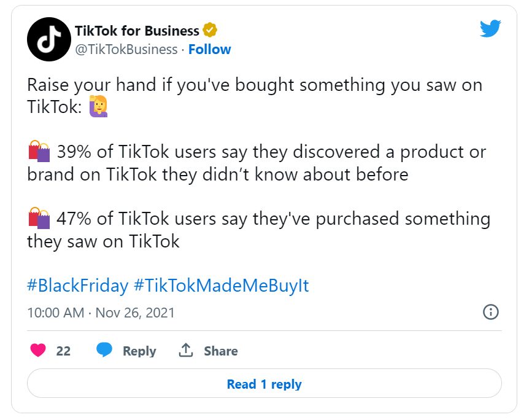Open the TikTok for Business display name
The height and width of the screenshot is (420, 532).
pyautogui.click(x=137, y=30)
